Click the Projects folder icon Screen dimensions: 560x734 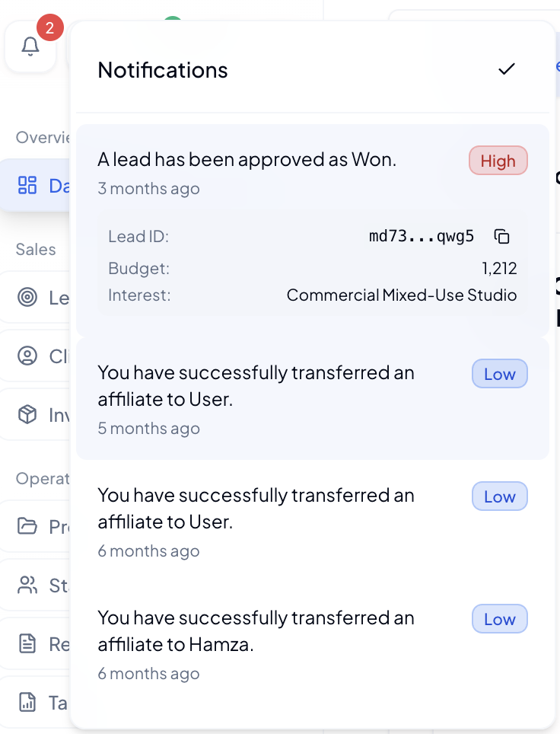(x=27, y=526)
